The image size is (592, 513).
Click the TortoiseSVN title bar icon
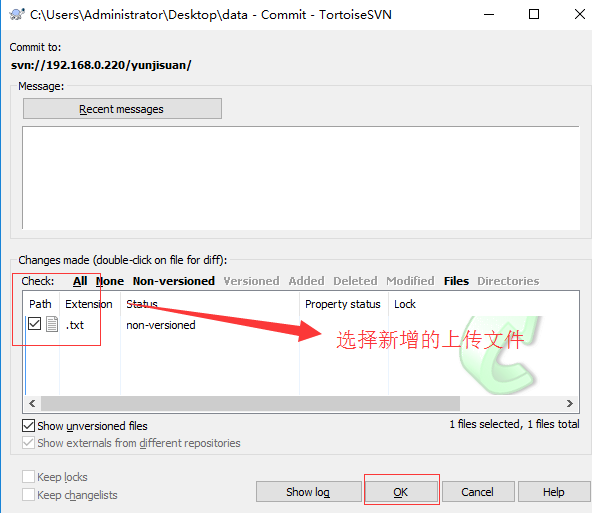click(x=17, y=14)
